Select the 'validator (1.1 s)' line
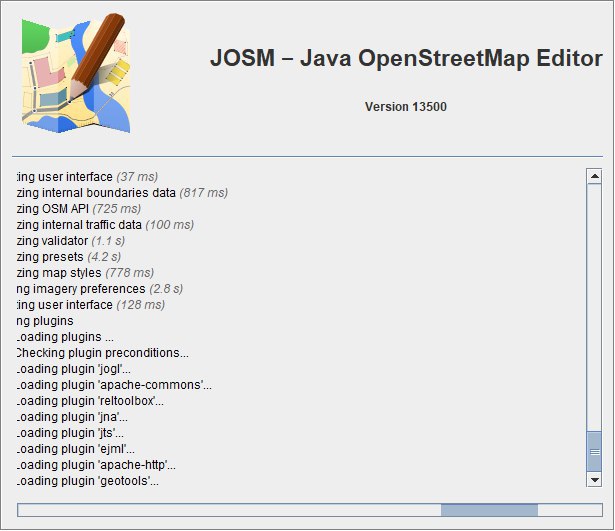 tap(71, 241)
